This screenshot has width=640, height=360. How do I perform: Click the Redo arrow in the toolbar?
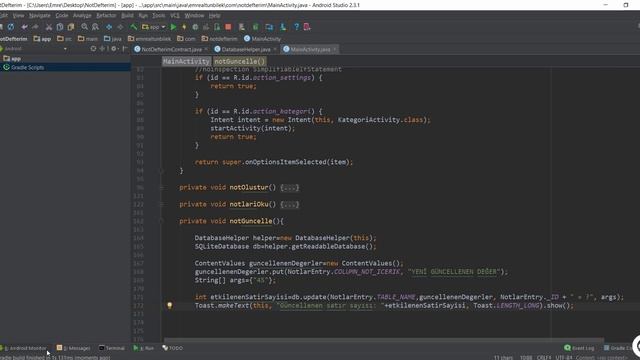36,27
